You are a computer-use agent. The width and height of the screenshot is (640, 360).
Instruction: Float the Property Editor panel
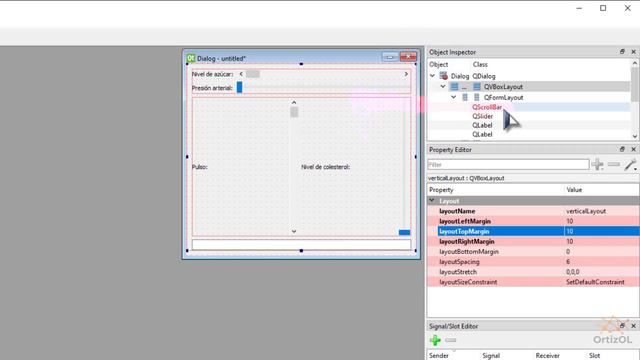click(622, 149)
